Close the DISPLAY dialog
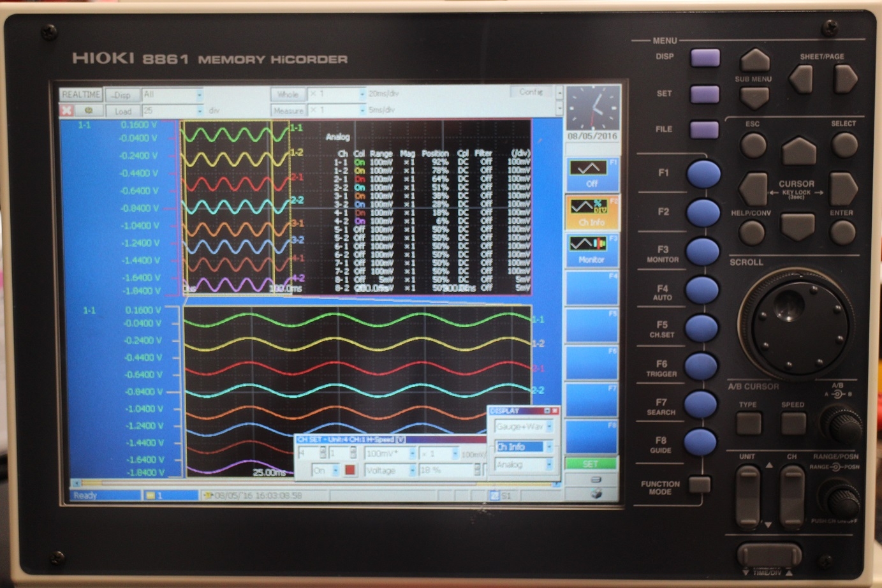The height and width of the screenshot is (588, 882). (555, 411)
